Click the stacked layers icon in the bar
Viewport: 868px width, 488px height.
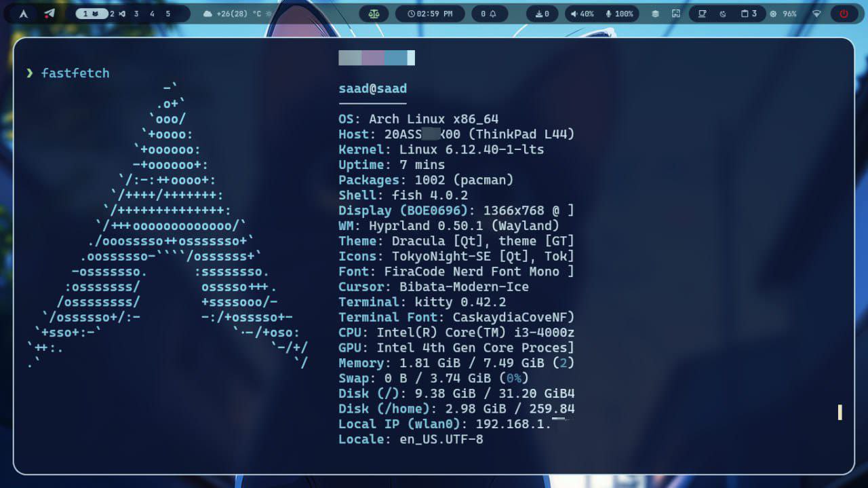655,14
